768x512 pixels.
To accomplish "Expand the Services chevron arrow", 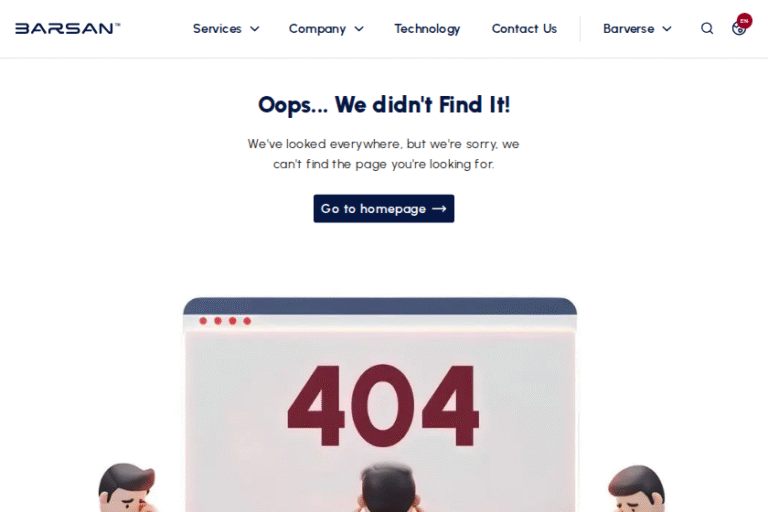I will 255,29.
